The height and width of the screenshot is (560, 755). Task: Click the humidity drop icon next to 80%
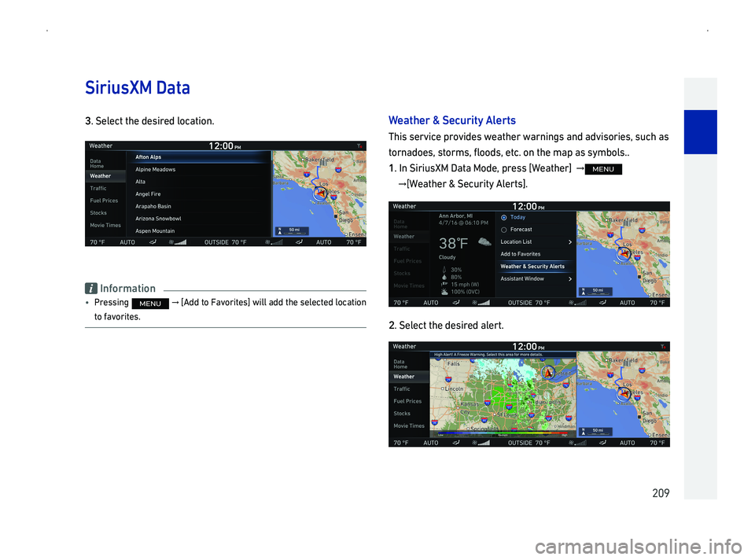pos(444,278)
